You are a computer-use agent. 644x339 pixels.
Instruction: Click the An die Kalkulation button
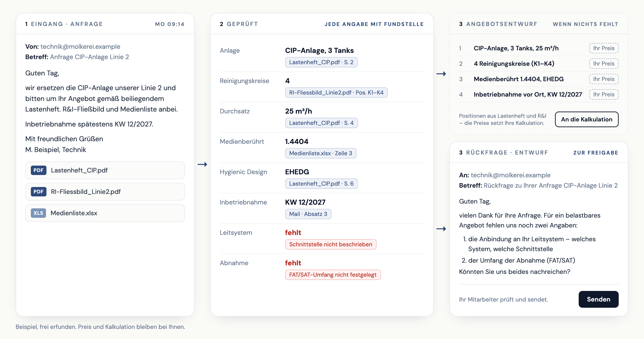tap(587, 119)
